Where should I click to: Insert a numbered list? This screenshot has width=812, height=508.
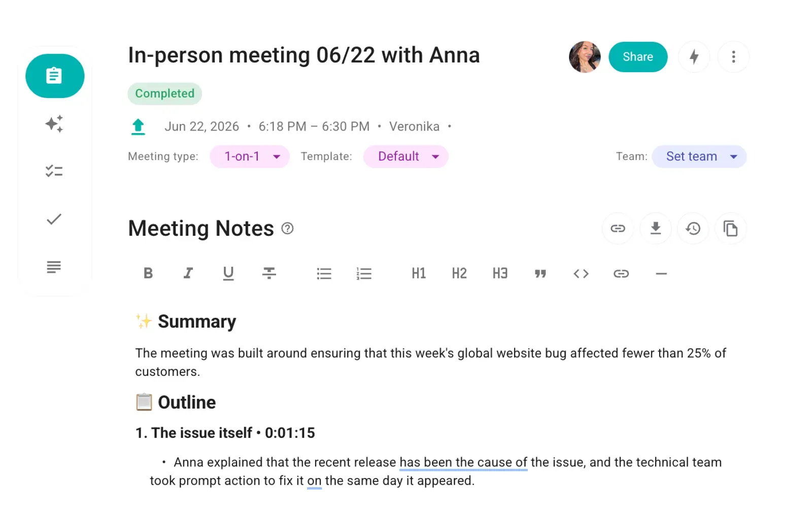pos(364,273)
